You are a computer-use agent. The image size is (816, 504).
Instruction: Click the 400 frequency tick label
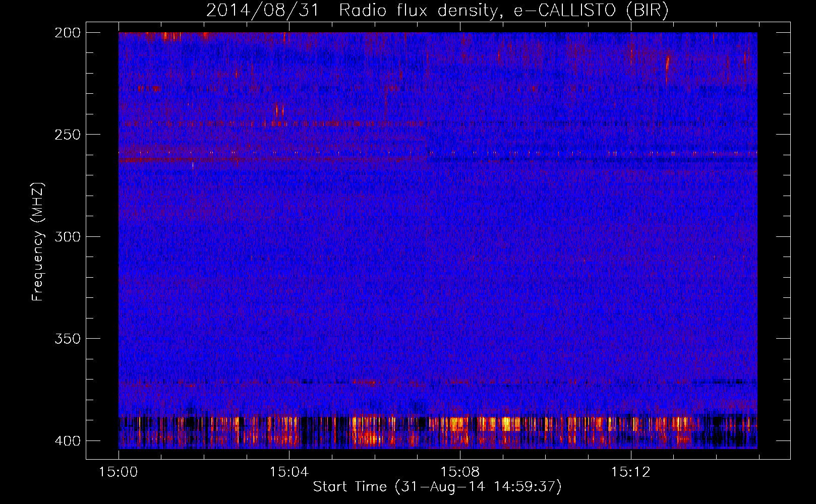[x=68, y=441]
